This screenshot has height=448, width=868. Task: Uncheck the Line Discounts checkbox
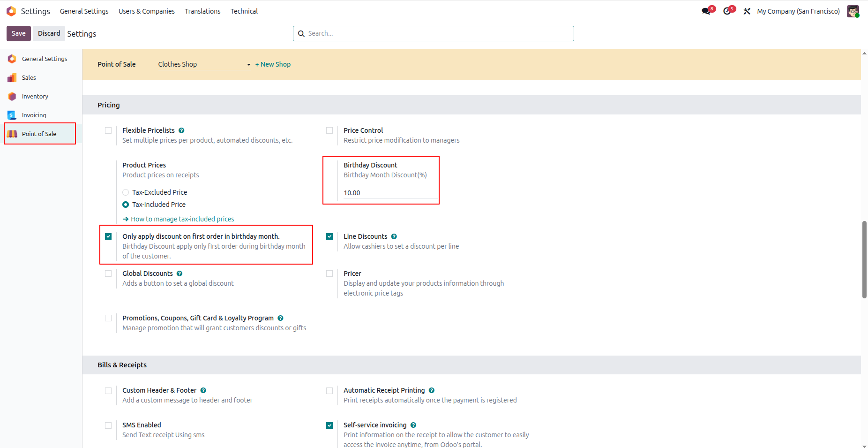tap(329, 236)
